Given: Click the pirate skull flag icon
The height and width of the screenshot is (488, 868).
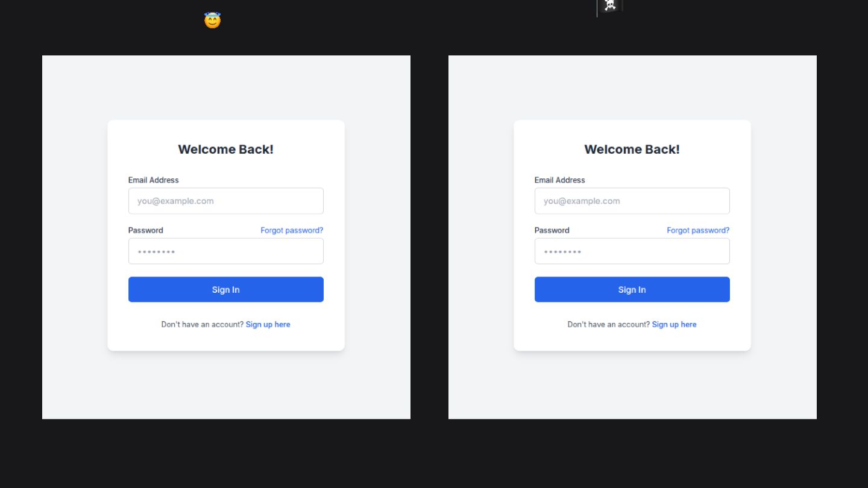Looking at the screenshot, I should pyautogui.click(x=610, y=6).
